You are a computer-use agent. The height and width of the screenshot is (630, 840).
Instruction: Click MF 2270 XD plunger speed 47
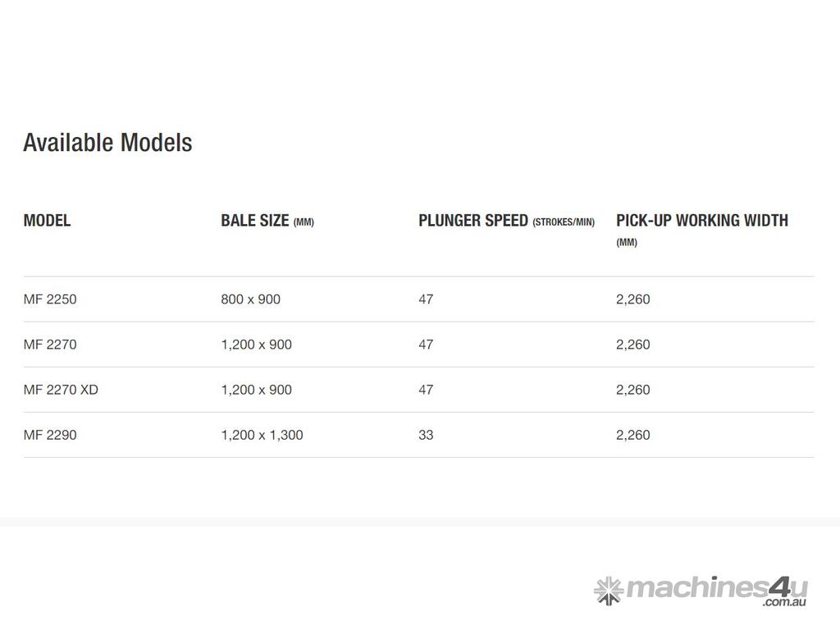[426, 390]
